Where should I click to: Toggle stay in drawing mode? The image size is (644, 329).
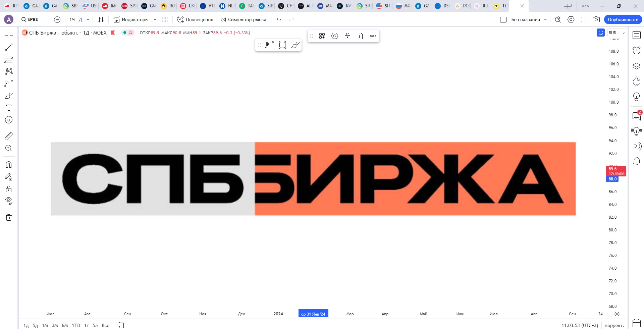point(9,177)
